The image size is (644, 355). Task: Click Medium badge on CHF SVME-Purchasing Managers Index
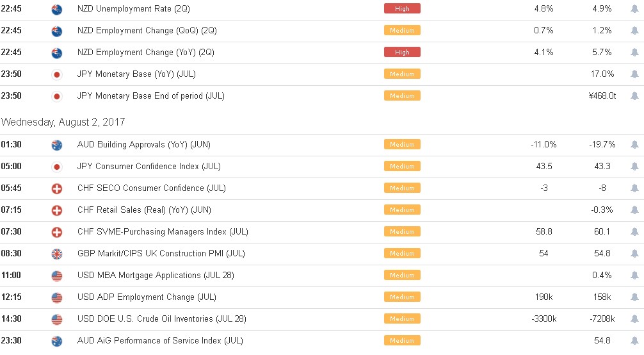pos(402,231)
